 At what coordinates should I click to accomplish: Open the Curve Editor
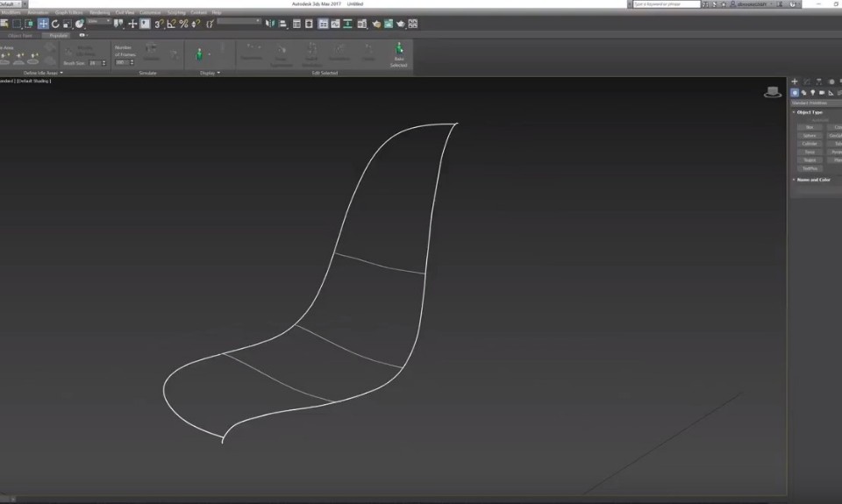click(335, 24)
